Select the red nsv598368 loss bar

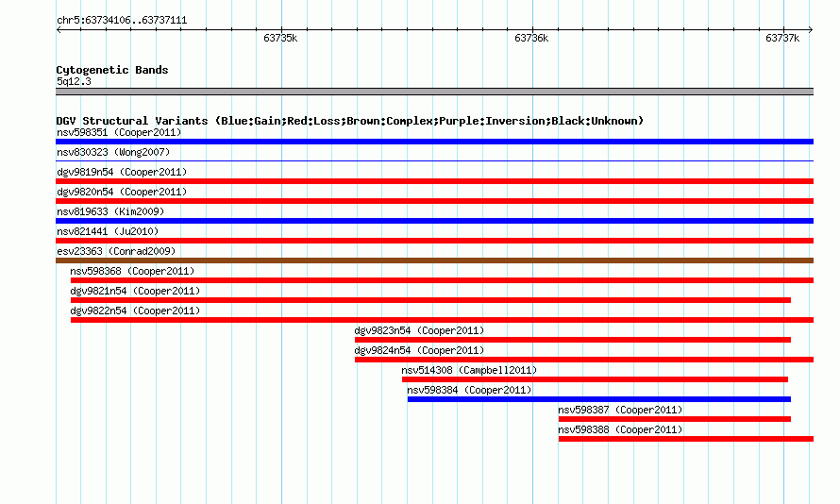pyautogui.click(x=442, y=280)
